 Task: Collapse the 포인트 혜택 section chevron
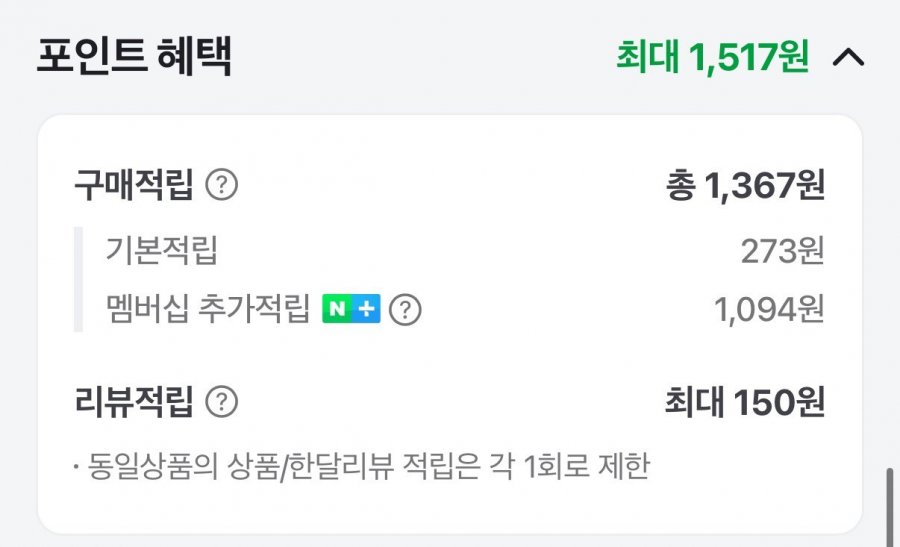click(x=848, y=57)
